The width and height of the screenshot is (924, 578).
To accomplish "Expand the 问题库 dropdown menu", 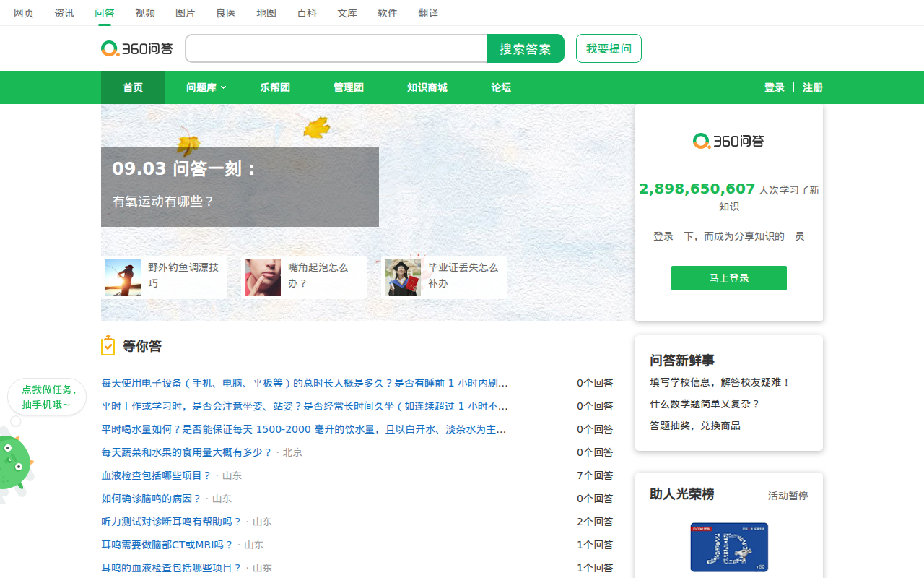I will [x=206, y=87].
